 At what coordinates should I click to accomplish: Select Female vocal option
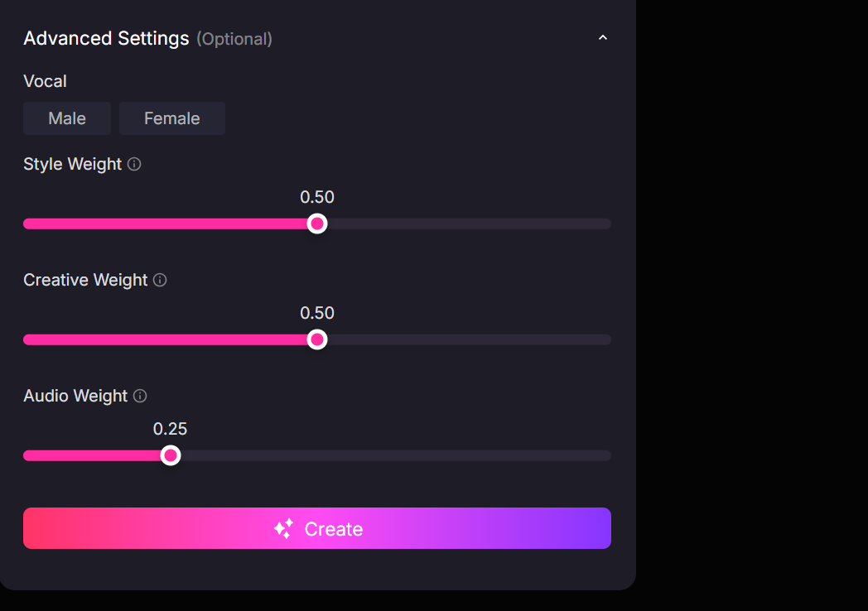tap(171, 118)
